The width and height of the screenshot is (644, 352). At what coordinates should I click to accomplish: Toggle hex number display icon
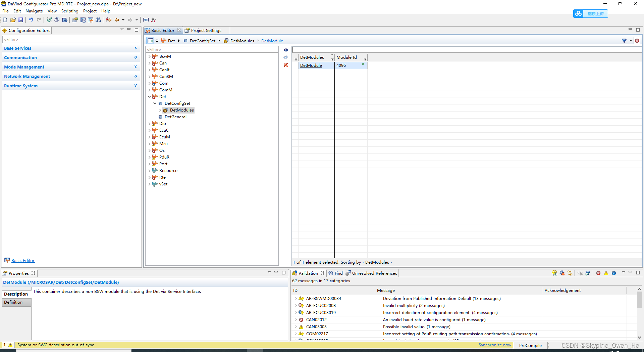point(146,20)
